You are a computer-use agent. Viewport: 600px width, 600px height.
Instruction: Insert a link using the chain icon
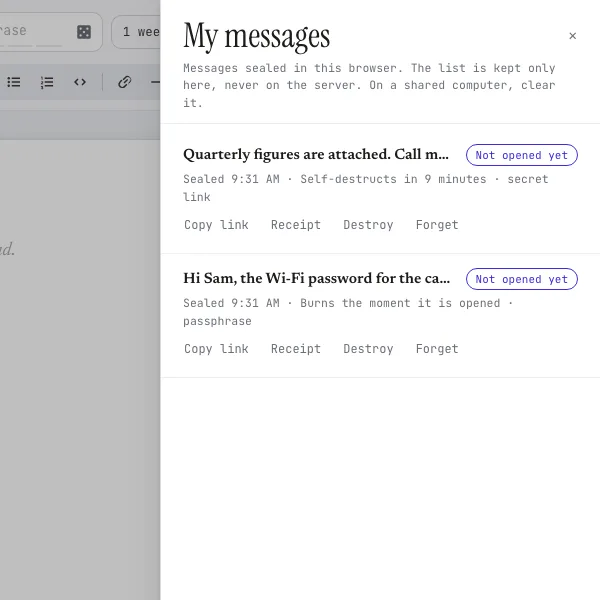pos(125,82)
